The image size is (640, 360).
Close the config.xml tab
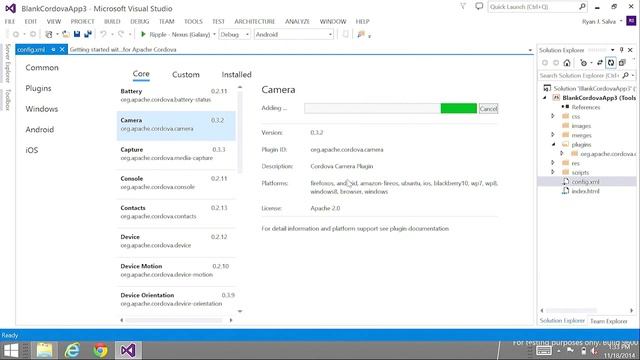tap(62, 49)
